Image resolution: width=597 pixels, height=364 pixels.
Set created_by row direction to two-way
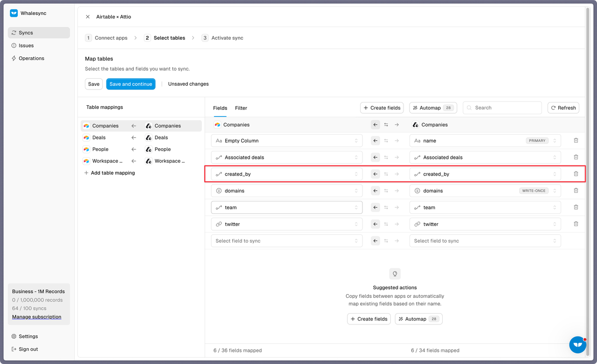tap(386, 174)
